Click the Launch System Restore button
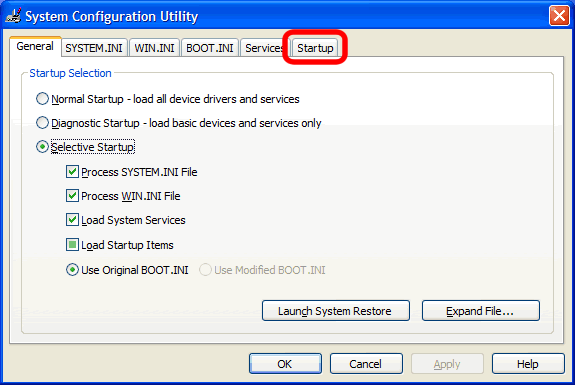 pyautogui.click(x=336, y=311)
